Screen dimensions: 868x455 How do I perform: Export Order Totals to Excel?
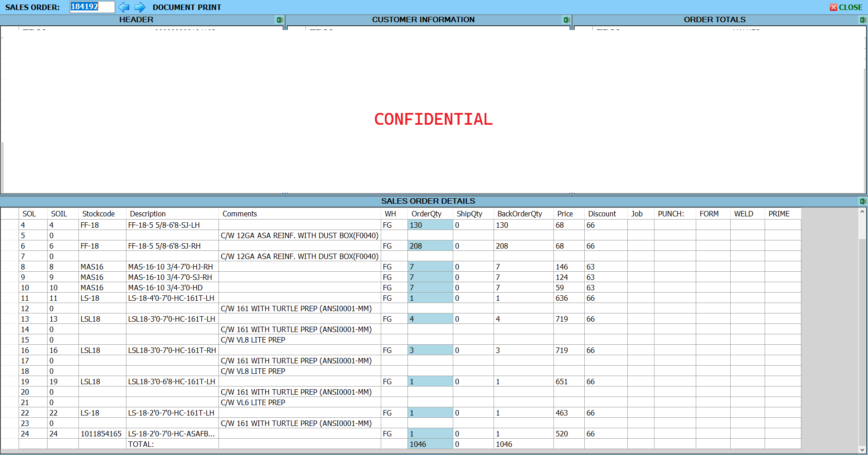pyautogui.click(x=863, y=20)
